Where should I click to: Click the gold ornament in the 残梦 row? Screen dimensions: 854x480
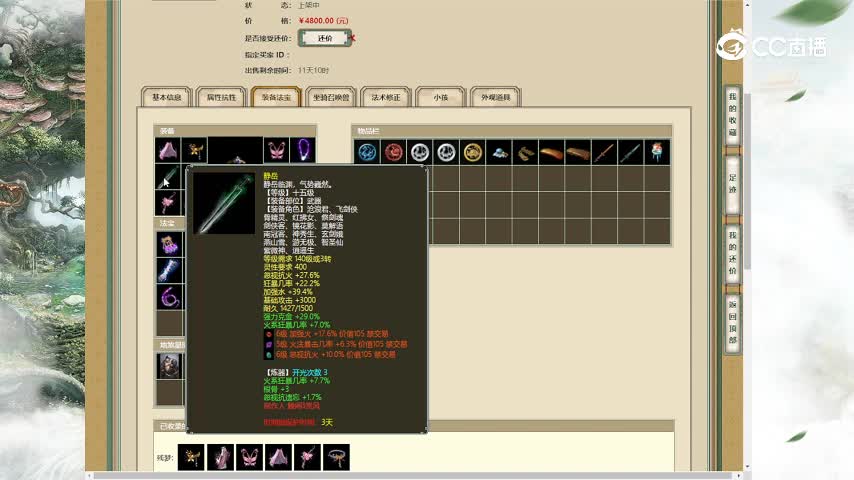tap(191, 457)
